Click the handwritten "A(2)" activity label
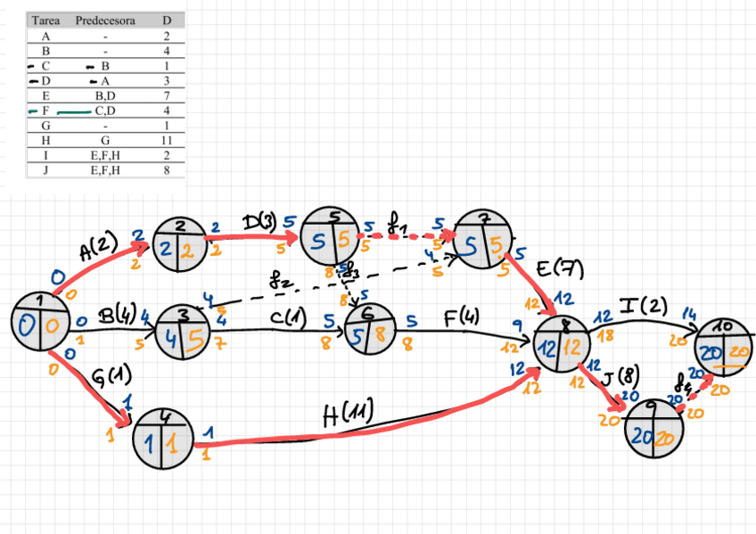Viewport: 756px width, 534px height. click(x=99, y=246)
